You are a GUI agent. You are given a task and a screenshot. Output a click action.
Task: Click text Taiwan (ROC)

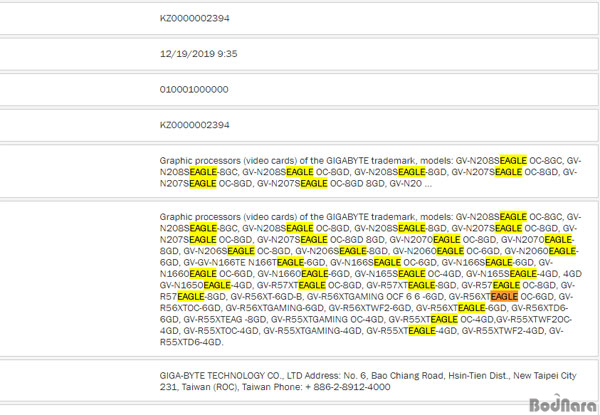(210, 387)
